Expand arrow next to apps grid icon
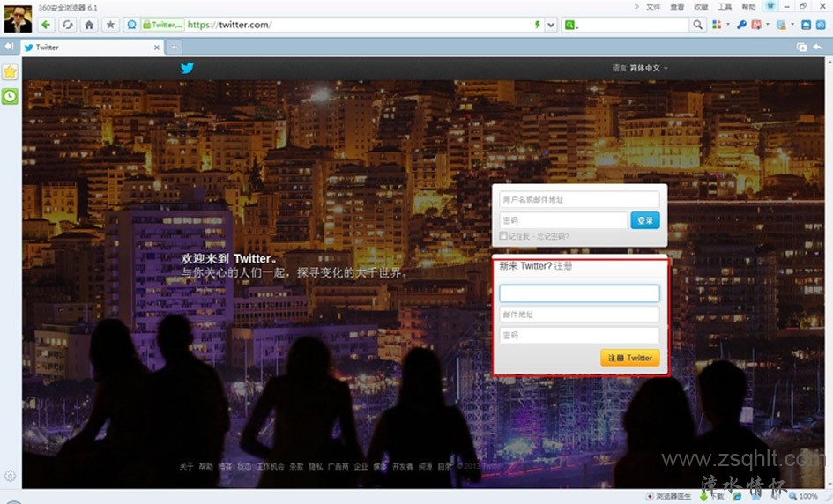This screenshot has height=504, width=833. pyautogui.click(x=728, y=25)
